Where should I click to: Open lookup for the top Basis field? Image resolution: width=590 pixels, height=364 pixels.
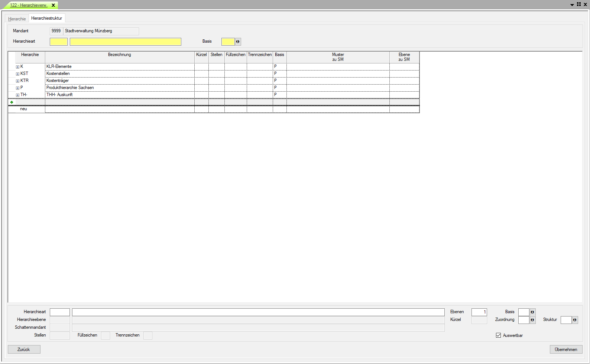(238, 42)
